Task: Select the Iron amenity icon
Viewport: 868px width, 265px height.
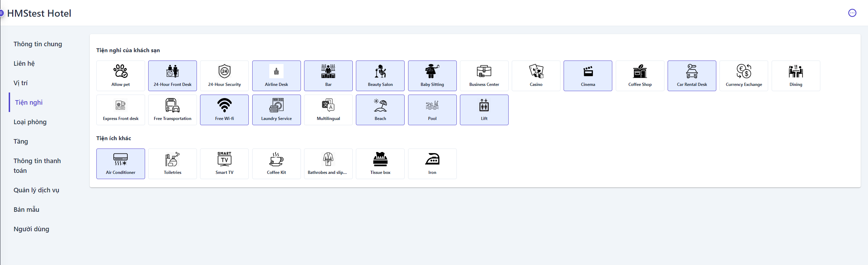Action: tap(432, 159)
